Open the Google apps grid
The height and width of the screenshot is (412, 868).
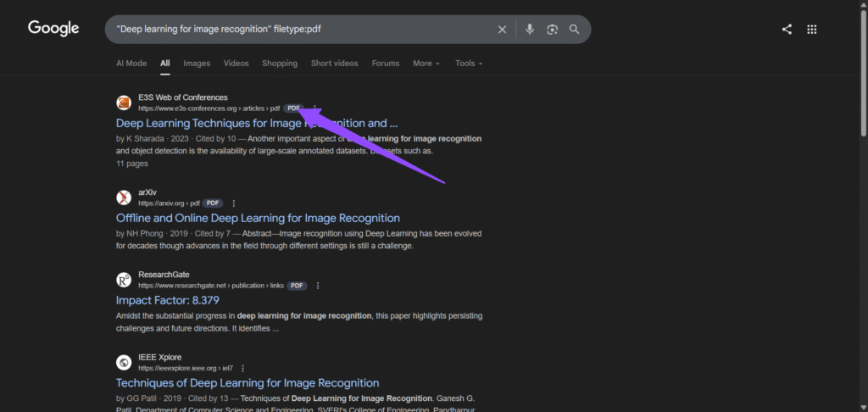[811, 30]
